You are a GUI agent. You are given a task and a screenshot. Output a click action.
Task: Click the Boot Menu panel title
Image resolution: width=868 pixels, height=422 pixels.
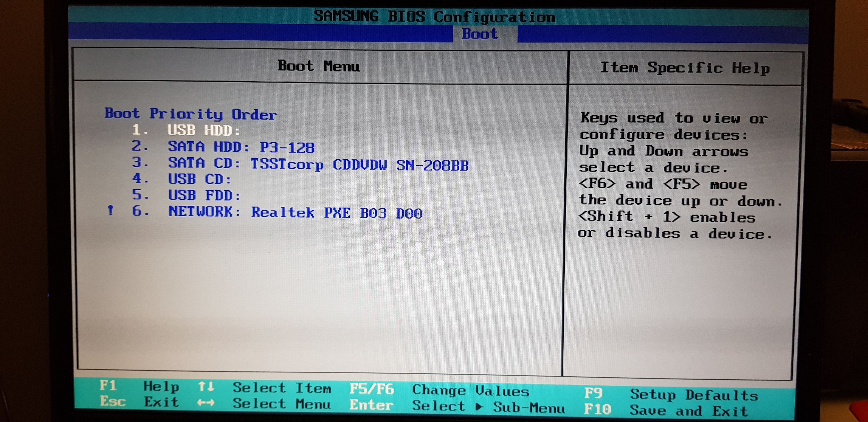coord(318,66)
